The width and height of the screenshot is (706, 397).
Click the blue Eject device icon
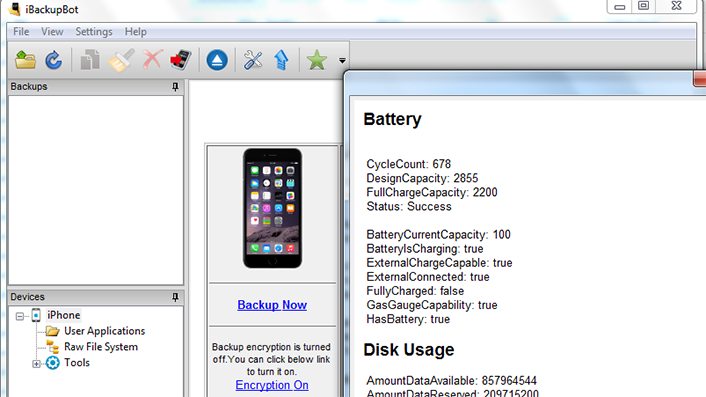(x=217, y=60)
